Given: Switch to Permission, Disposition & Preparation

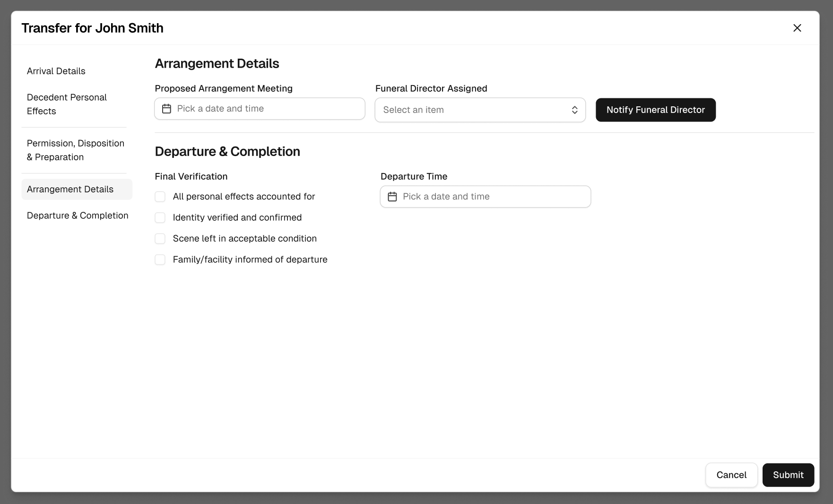Looking at the screenshot, I should tap(75, 150).
